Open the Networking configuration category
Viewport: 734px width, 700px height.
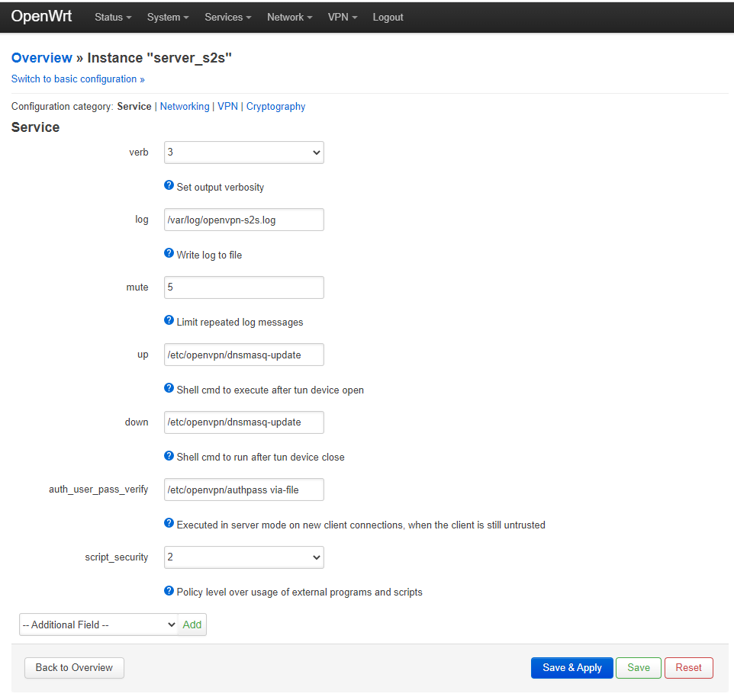[x=185, y=107]
